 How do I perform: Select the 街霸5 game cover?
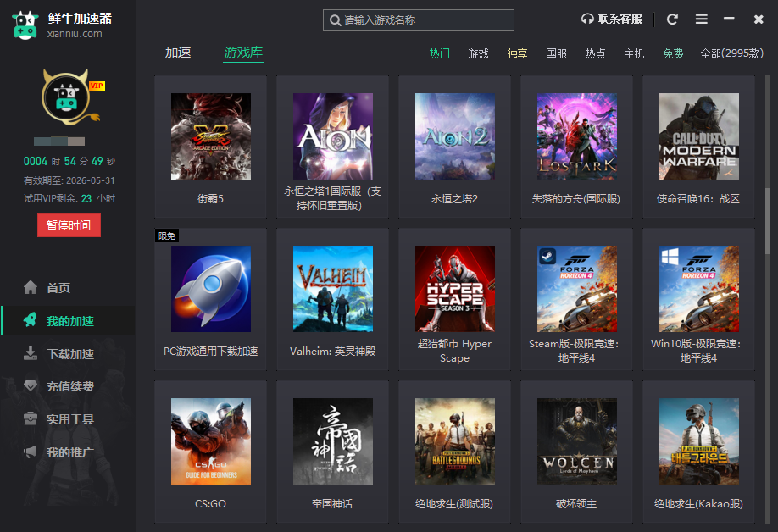(211, 136)
